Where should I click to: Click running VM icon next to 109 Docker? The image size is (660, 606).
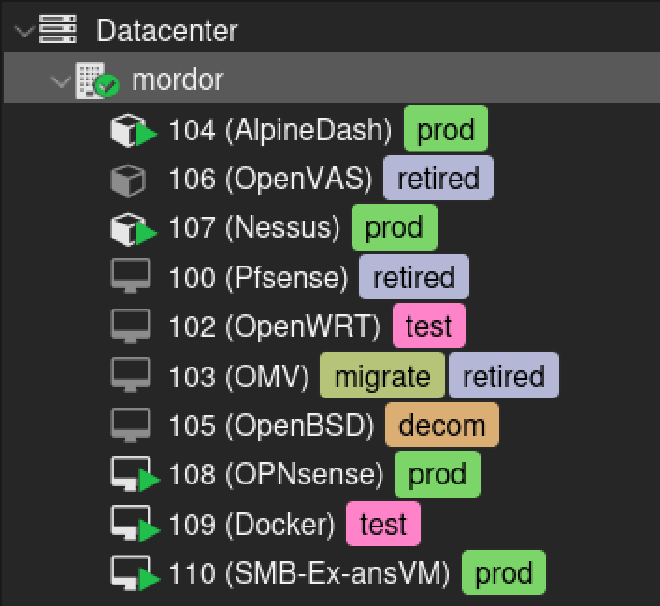click(131, 524)
